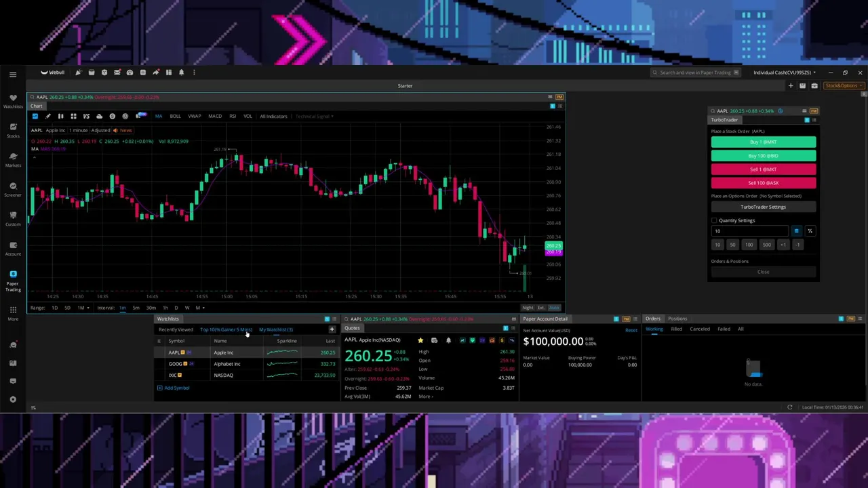Open the Stock&Options dropdown
The width and height of the screenshot is (868, 488).
(x=844, y=86)
